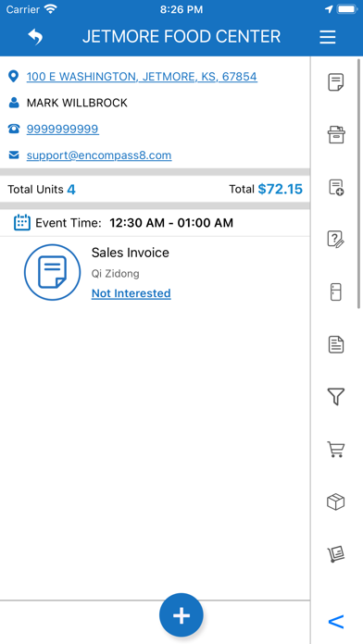Viewport: 363px width, 644px height.
Task: Tap JETMORE FOOD CENTER header title
Action: 181,37
